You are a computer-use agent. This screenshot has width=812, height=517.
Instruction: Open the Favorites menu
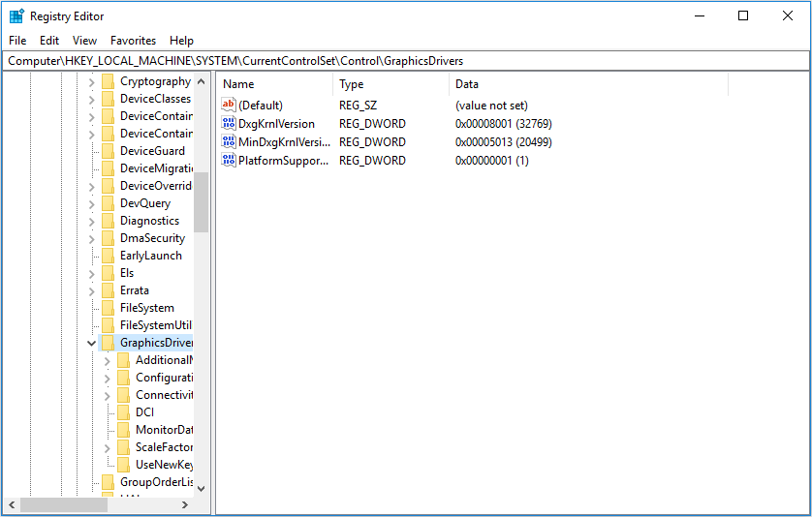(x=133, y=41)
